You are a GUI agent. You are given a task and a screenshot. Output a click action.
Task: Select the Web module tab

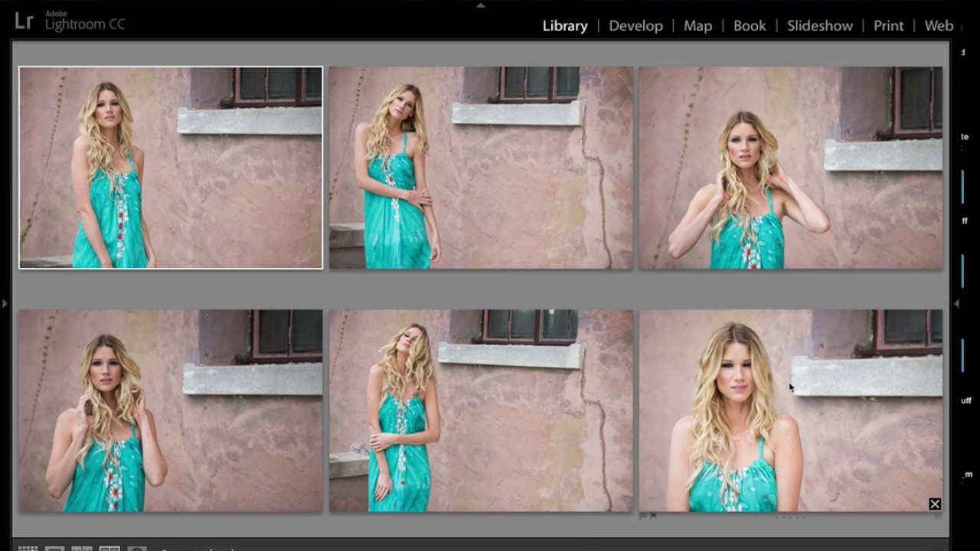[939, 25]
